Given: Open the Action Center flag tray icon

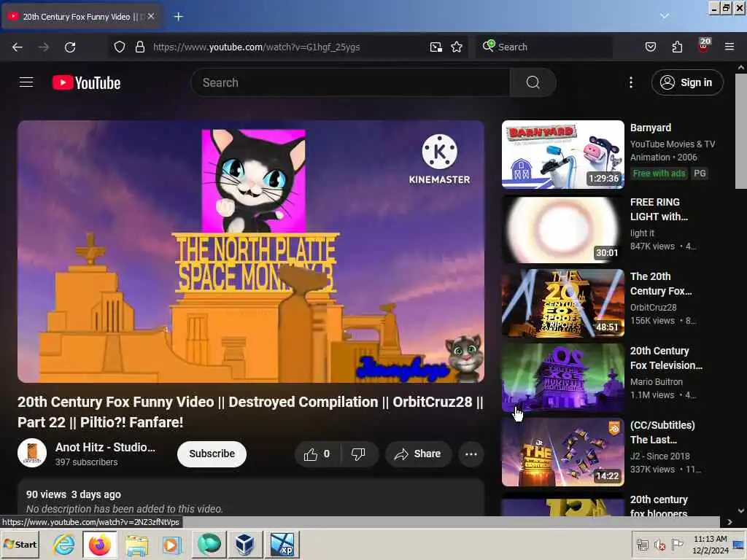Looking at the screenshot, I should (x=677, y=544).
